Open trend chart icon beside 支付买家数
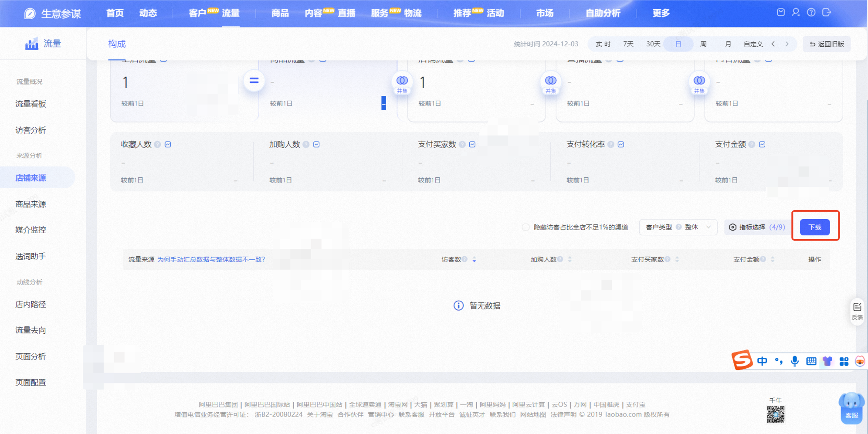The image size is (868, 434). [472, 144]
